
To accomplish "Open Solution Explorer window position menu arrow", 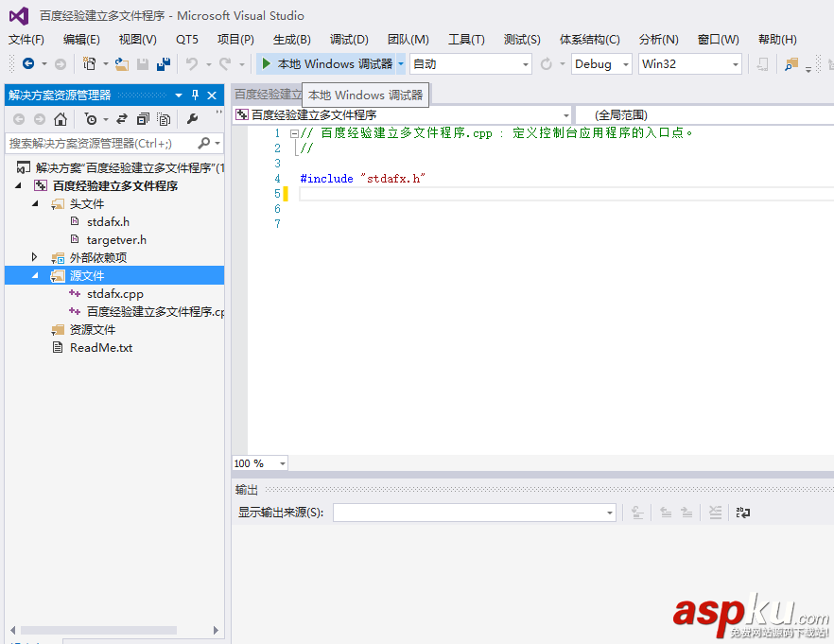I will (179, 96).
